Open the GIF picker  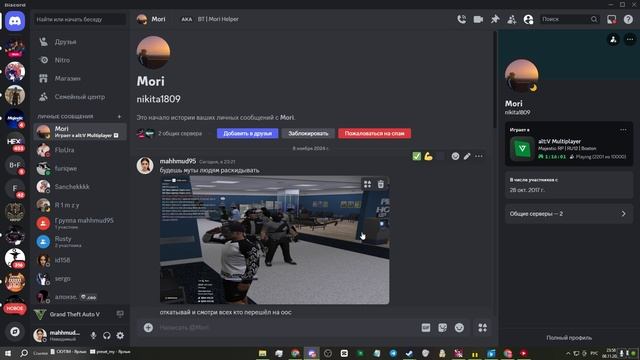click(426, 328)
